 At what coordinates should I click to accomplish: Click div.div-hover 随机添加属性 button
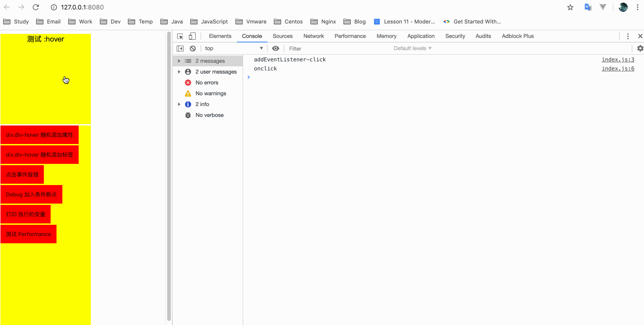(x=39, y=135)
